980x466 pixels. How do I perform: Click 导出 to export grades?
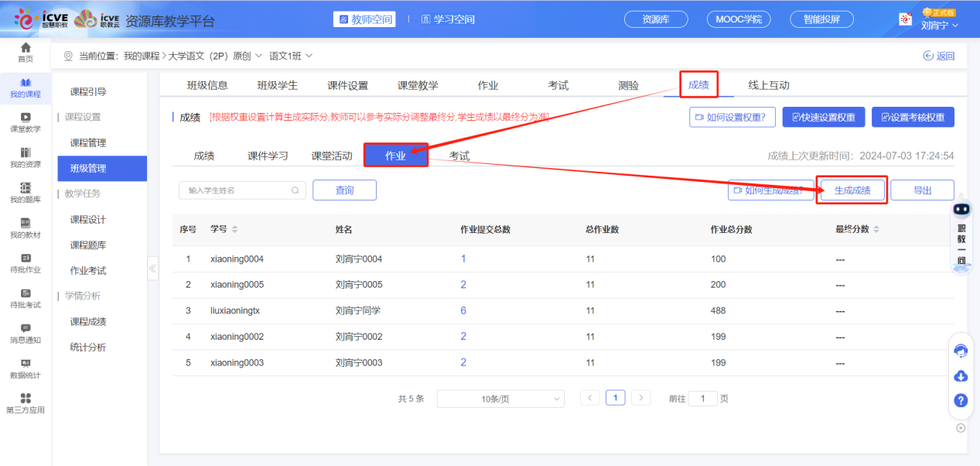(922, 189)
